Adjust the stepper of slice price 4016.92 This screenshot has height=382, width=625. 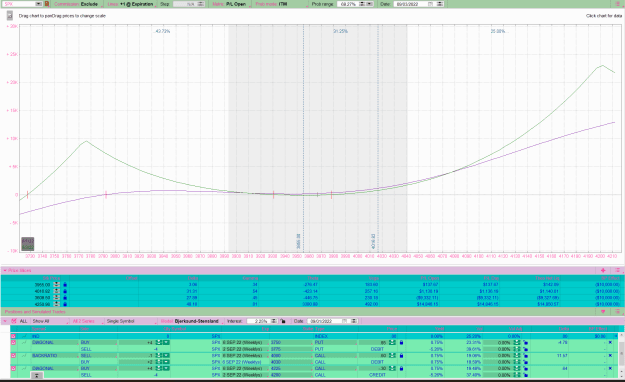click(x=57, y=291)
